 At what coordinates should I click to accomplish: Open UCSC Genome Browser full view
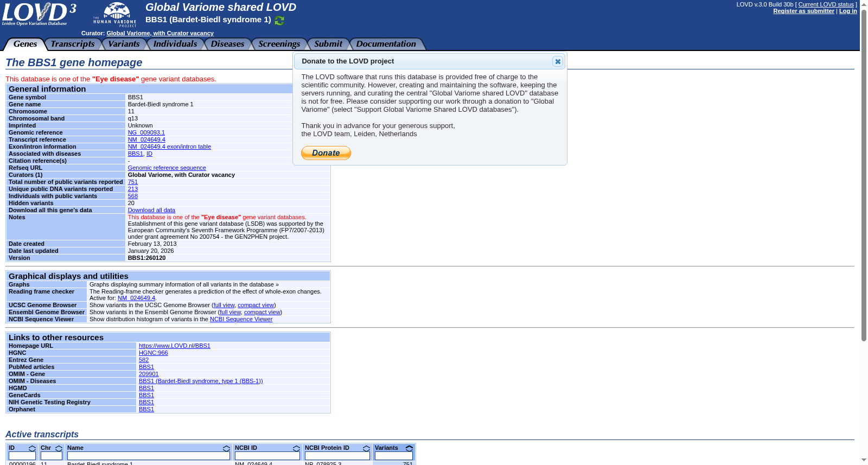pyautogui.click(x=224, y=305)
